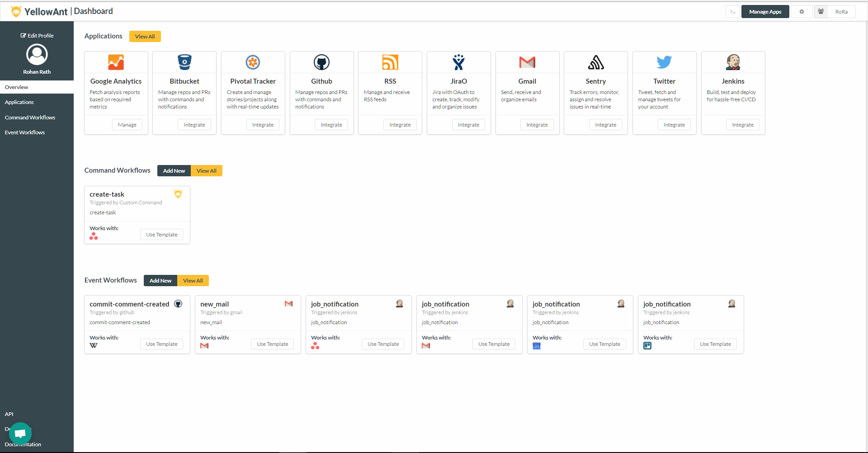Image resolution: width=868 pixels, height=453 pixels.
Task: Open the chat support bubble
Action: [20, 434]
